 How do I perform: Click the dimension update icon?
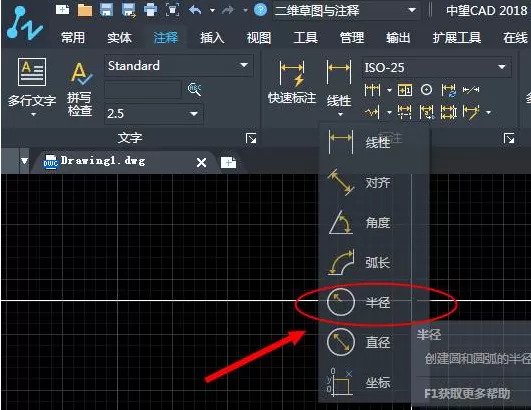pyautogui.click(x=448, y=90)
